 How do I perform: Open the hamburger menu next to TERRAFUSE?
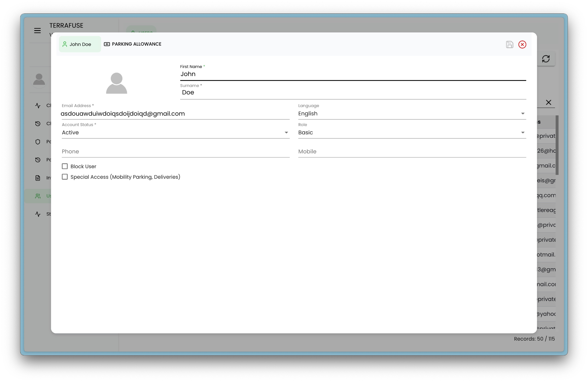37,30
